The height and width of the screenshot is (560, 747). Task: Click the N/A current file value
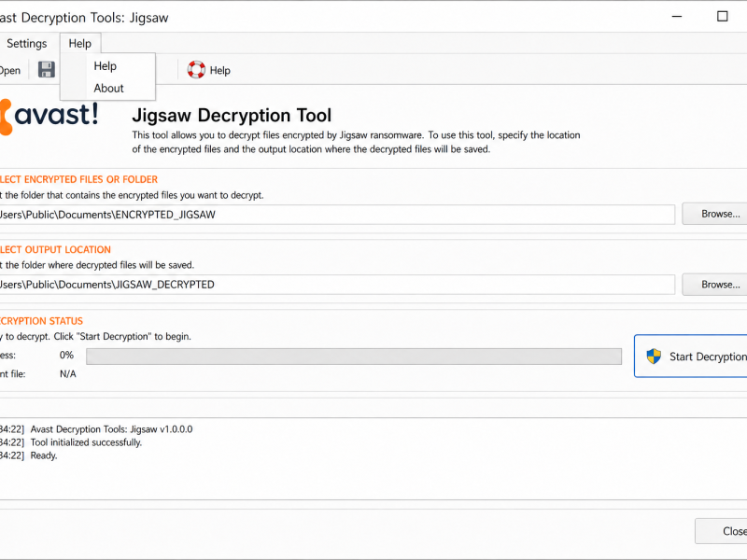coord(67,374)
